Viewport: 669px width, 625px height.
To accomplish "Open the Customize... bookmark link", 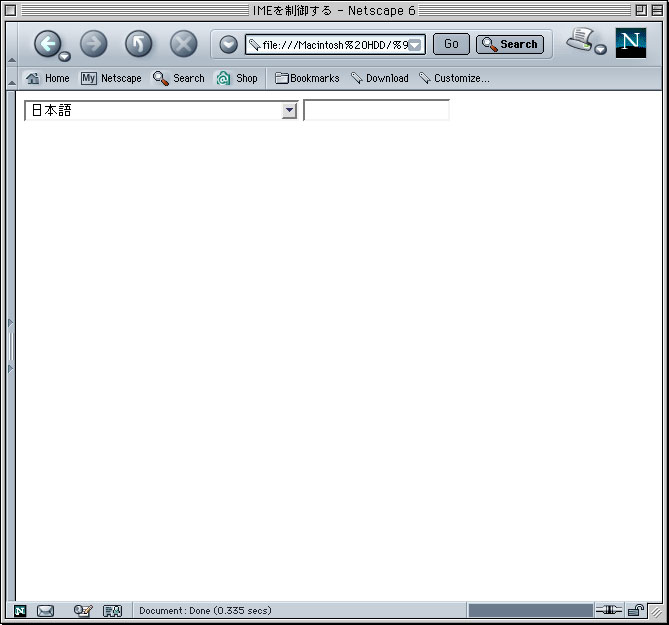I will pyautogui.click(x=454, y=78).
